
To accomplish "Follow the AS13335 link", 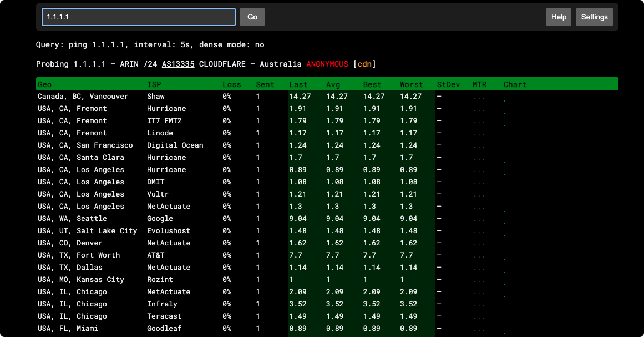I will tap(178, 64).
